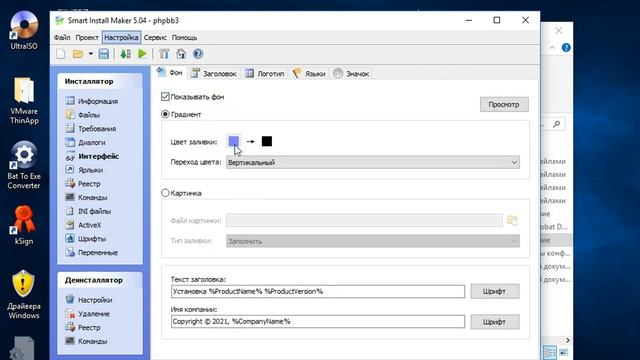Image resolution: width=640 pixels, height=360 pixels.
Task: Open the Переход цвета dropdown
Action: [x=373, y=162]
